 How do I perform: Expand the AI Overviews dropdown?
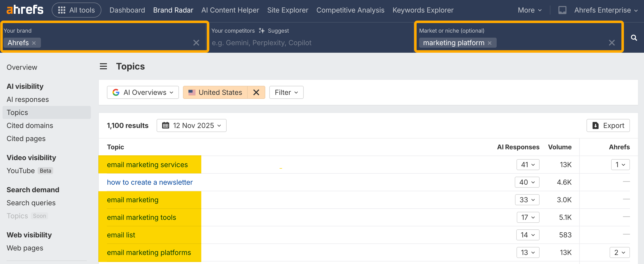point(143,92)
